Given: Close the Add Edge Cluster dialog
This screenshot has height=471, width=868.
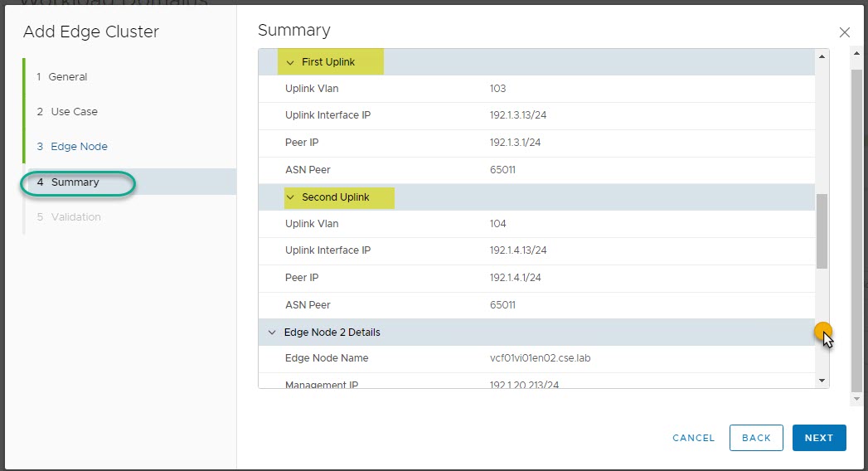Looking at the screenshot, I should (x=845, y=32).
